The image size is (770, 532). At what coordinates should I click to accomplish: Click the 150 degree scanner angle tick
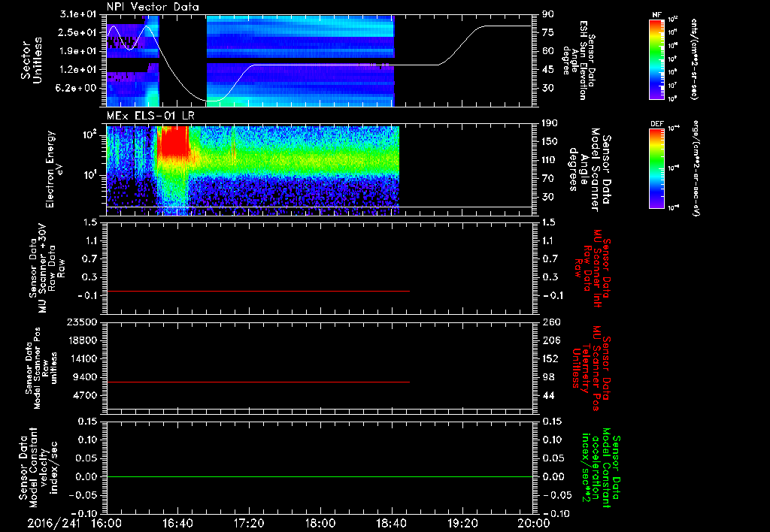[x=550, y=142]
